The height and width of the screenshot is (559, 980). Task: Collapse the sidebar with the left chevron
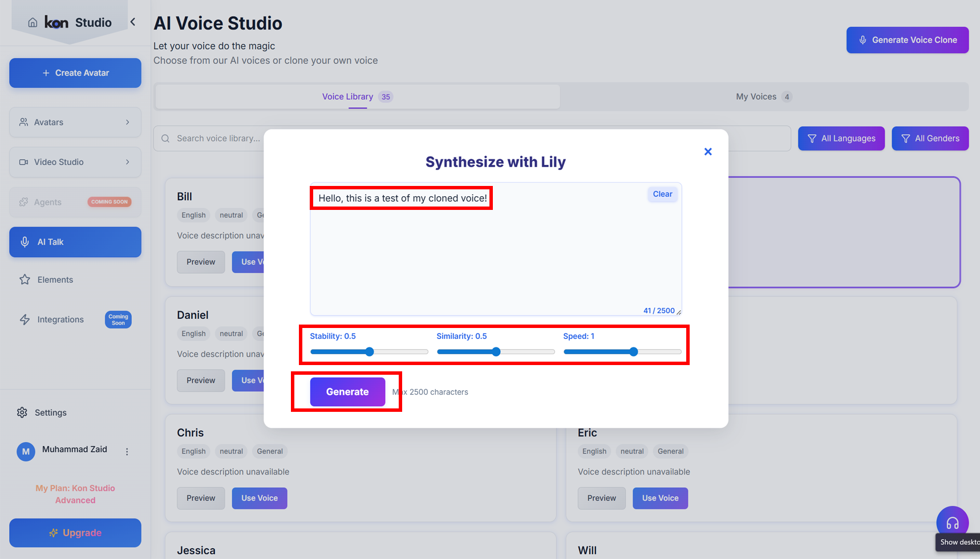[x=133, y=22]
